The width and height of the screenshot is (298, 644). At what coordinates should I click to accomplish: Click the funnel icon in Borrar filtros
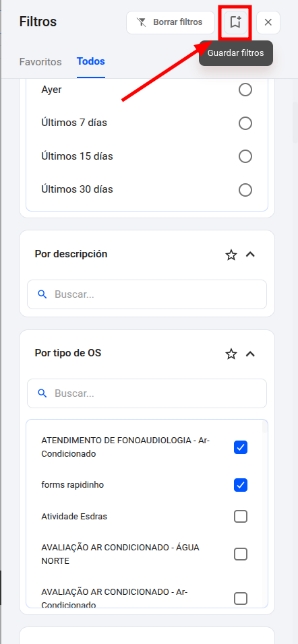pyautogui.click(x=142, y=22)
